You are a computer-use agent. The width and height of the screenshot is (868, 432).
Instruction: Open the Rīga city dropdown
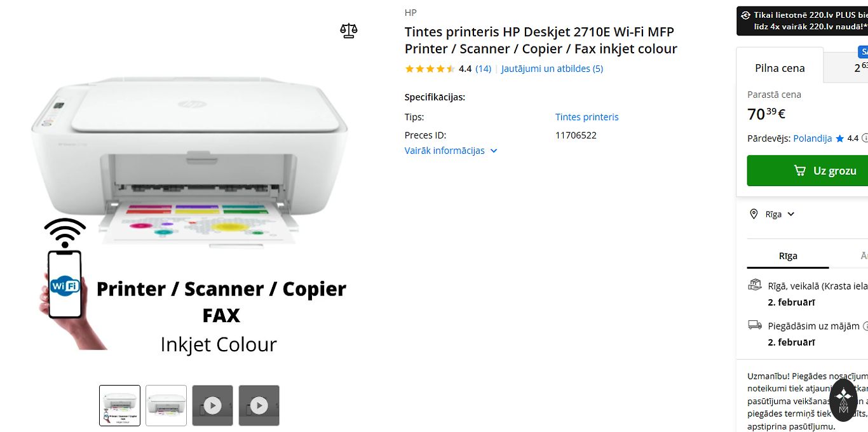780,214
